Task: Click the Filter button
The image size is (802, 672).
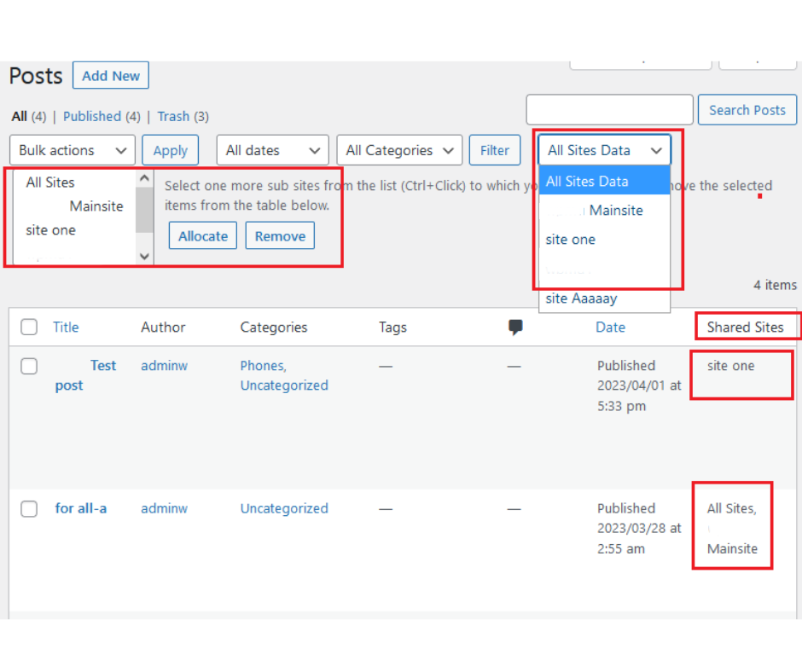Action: point(495,150)
